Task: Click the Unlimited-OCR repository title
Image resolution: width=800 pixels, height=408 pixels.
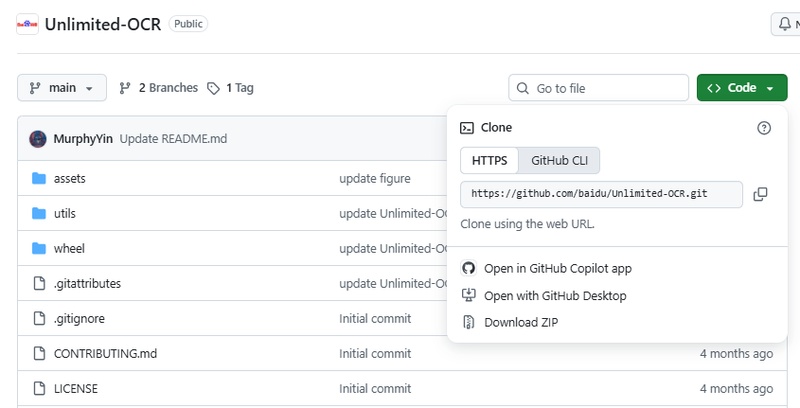Action: pyautogui.click(x=103, y=24)
